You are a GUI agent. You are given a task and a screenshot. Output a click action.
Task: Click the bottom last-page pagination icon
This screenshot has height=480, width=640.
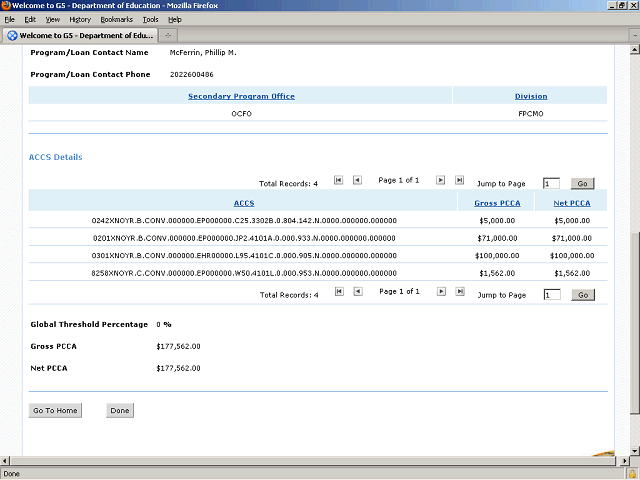[459, 292]
